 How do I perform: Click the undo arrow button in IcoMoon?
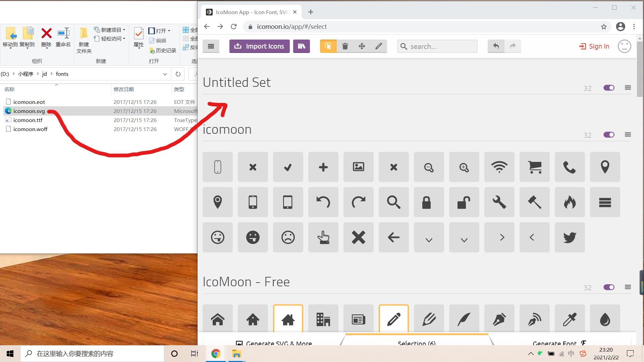(x=496, y=46)
